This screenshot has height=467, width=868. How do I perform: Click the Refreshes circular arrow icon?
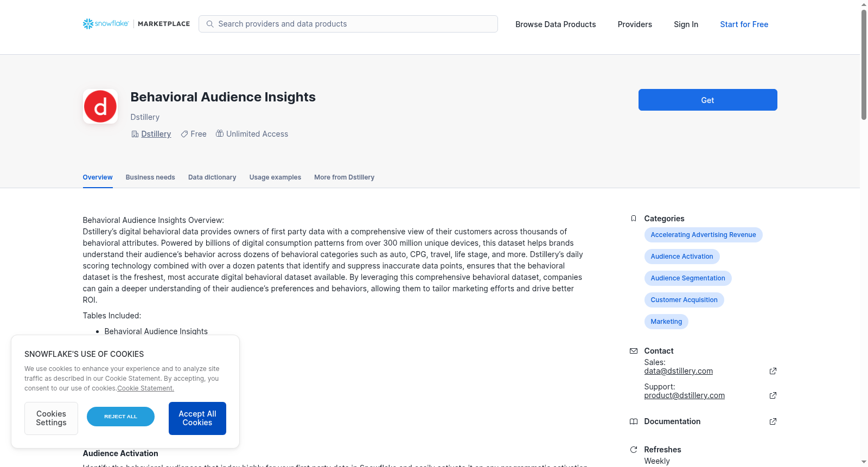[x=634, y=450]
